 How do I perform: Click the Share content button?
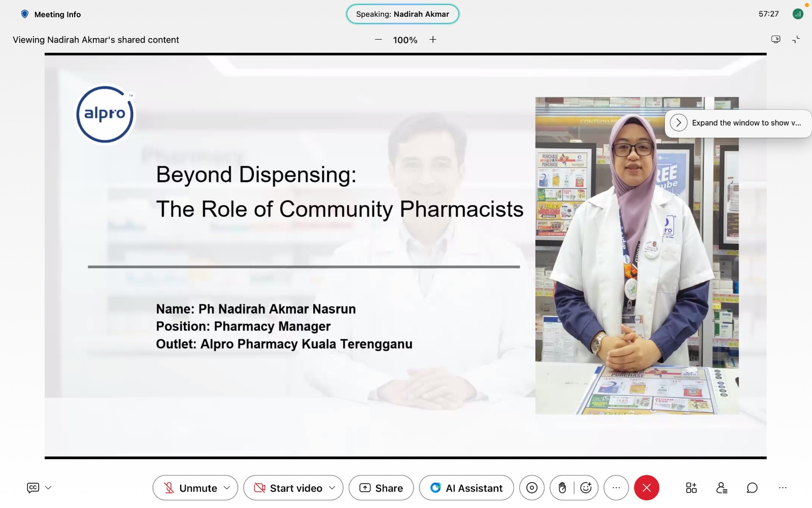381,488
